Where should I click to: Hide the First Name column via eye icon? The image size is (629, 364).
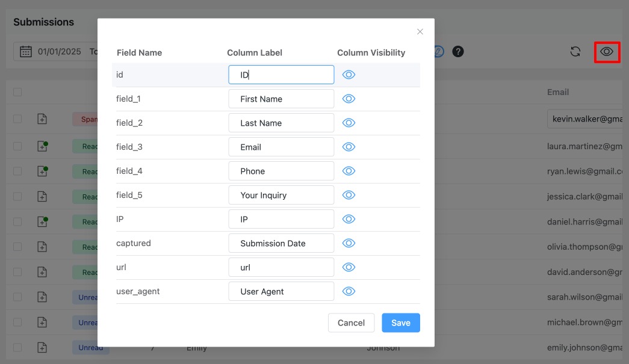(x=349, y=99)
